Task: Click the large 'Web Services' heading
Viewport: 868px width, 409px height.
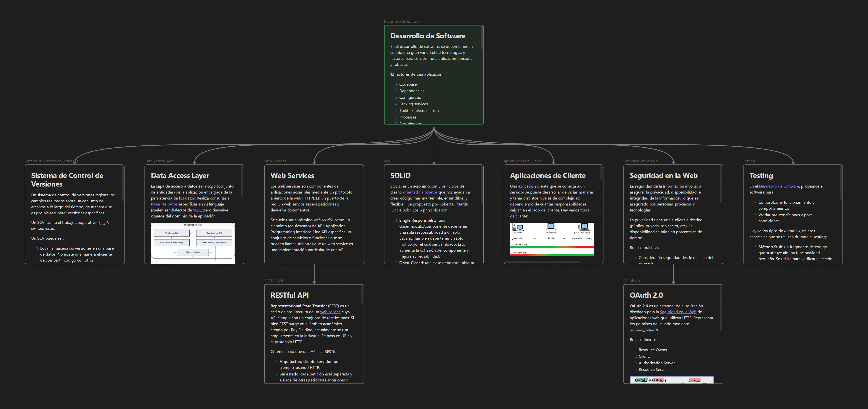Action: pyautogui.click(x=292, y=176)
